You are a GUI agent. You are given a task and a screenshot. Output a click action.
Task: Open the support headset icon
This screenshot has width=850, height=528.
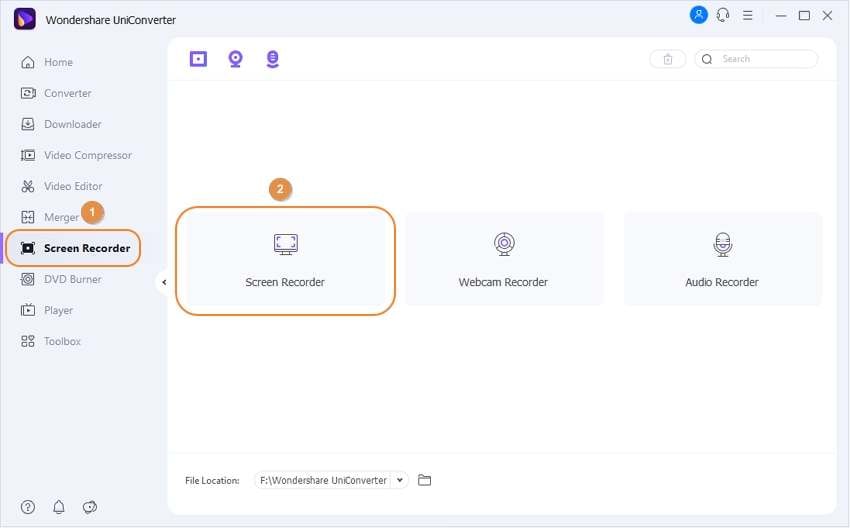click(x=723, y=15)
